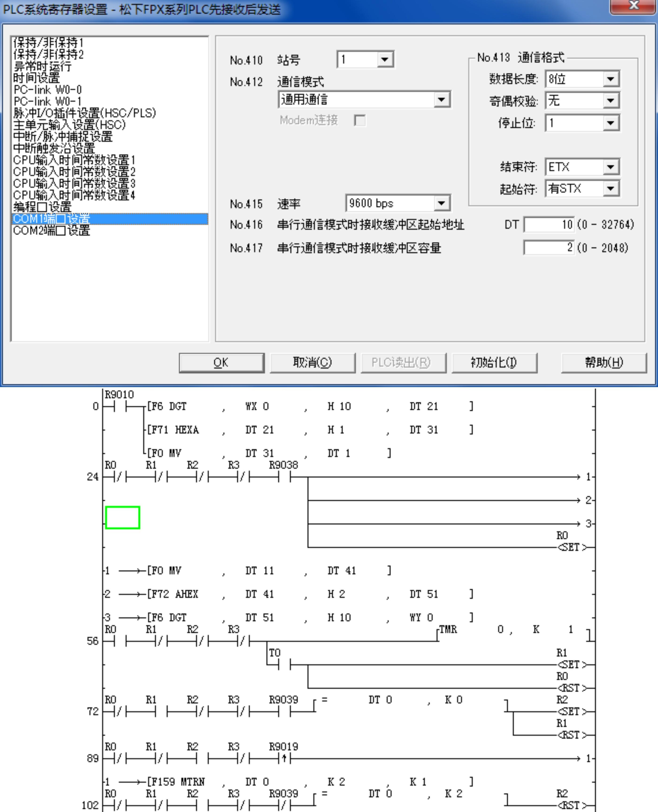Open the ETX terminator dropdown
The width and height of the screenshot is (658, 812).
[x=610, y=167]
